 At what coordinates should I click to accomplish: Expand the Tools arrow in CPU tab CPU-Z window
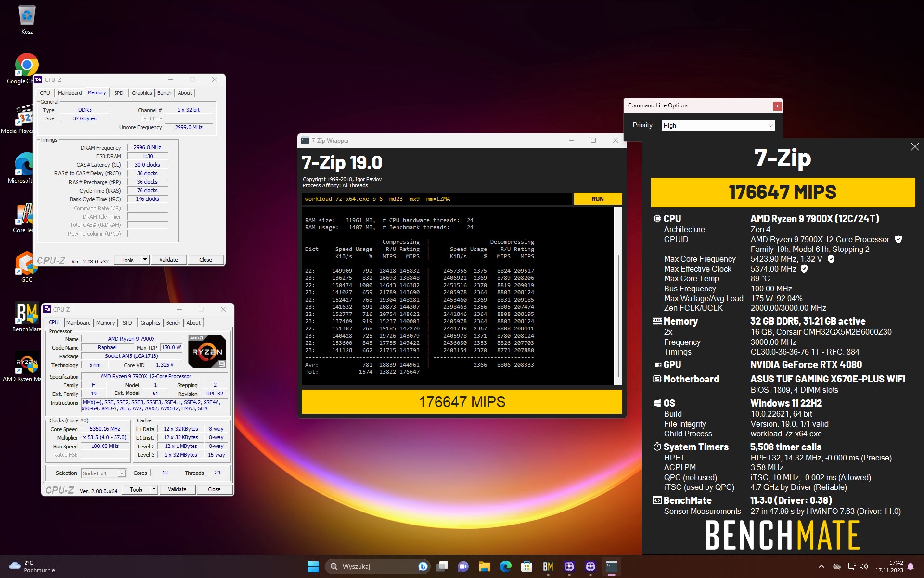[154, 489]
